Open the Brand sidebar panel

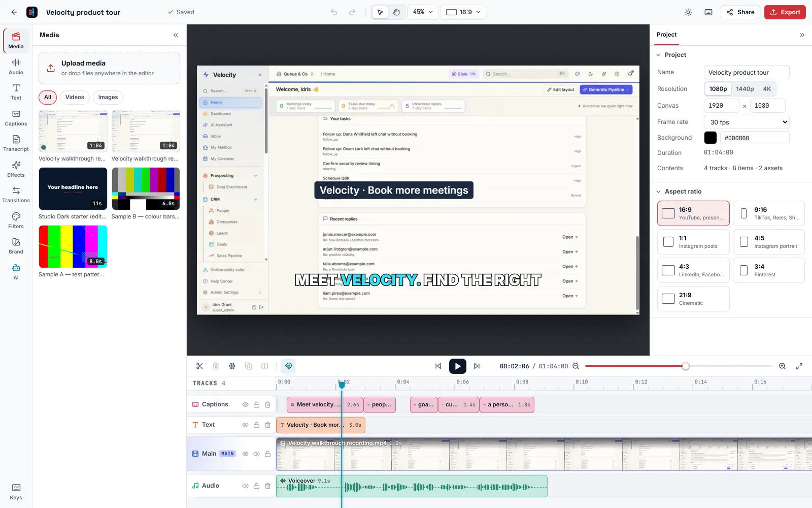tap(16, 246)
